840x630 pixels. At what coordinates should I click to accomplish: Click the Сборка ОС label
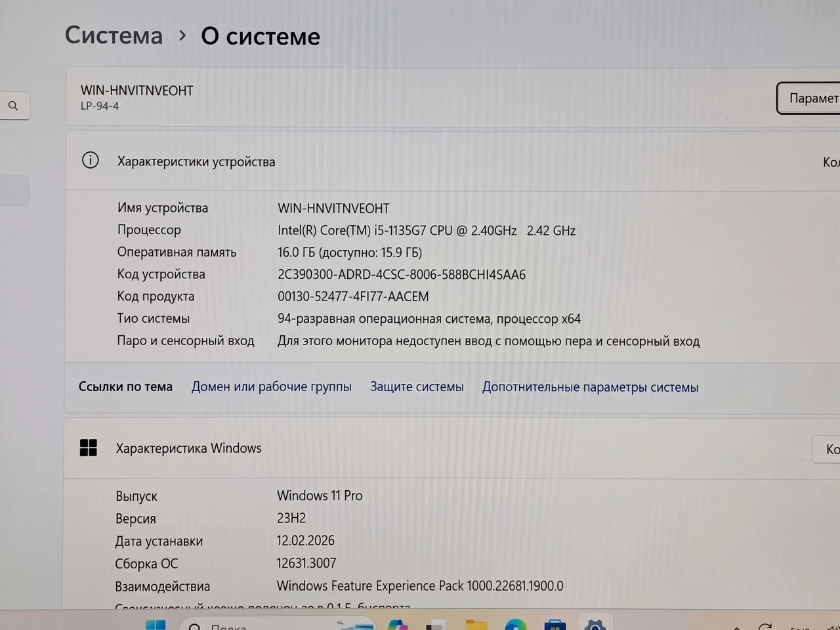click(146, 564)
